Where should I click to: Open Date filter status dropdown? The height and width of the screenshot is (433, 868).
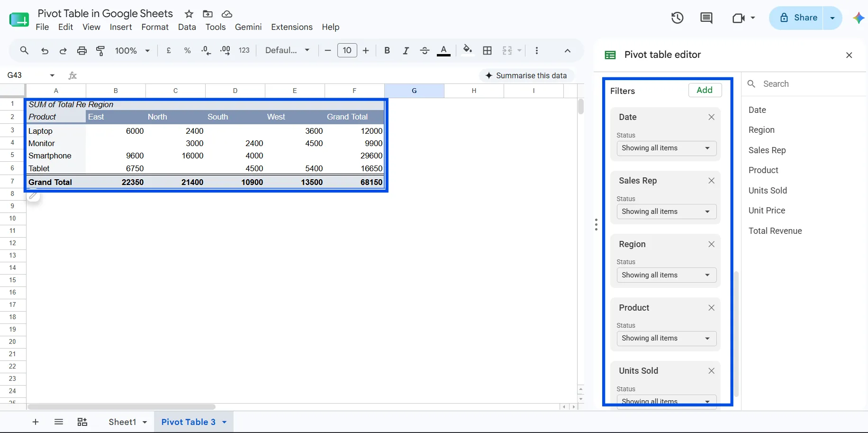[667, 148]
